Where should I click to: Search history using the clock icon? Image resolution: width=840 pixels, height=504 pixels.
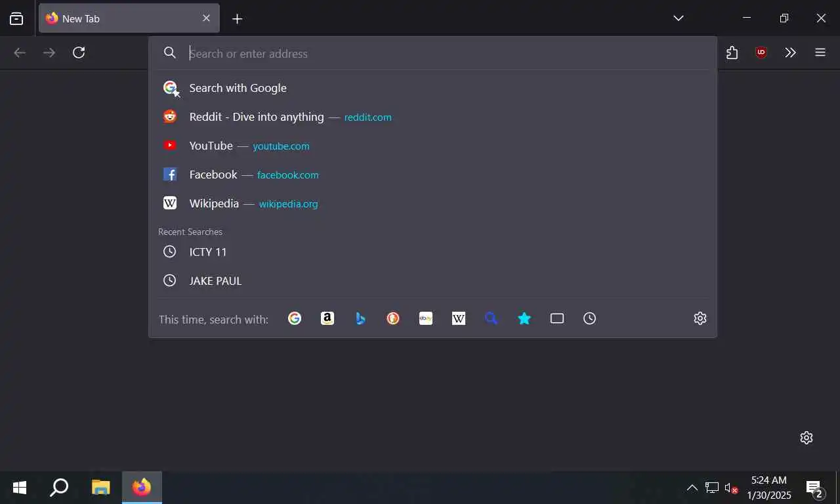click(590, 318)
